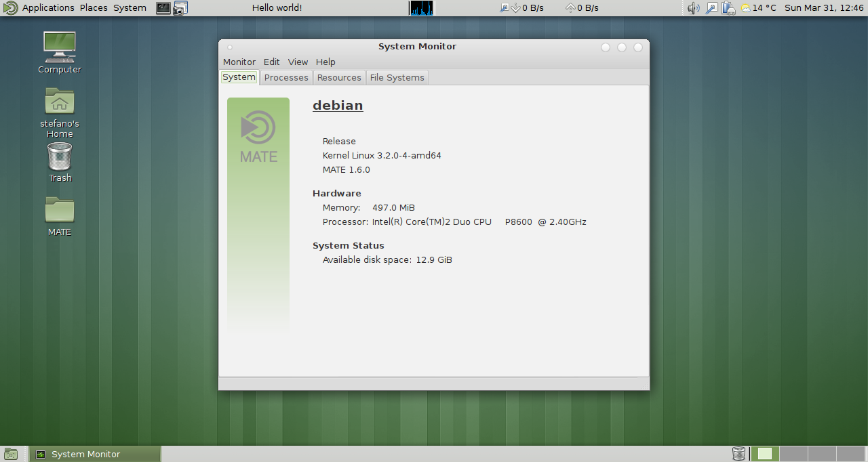Select stefano's Home folder on desktop

60,112
